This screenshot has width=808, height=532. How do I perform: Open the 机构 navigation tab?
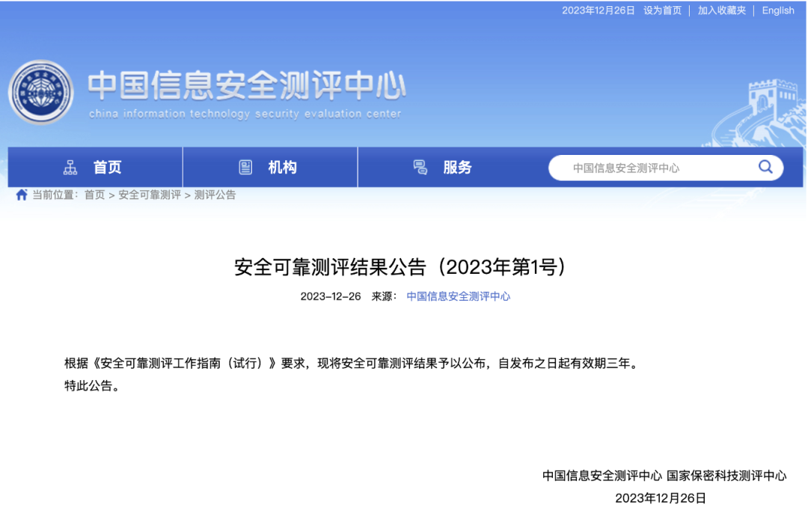[x=270, y=167]
